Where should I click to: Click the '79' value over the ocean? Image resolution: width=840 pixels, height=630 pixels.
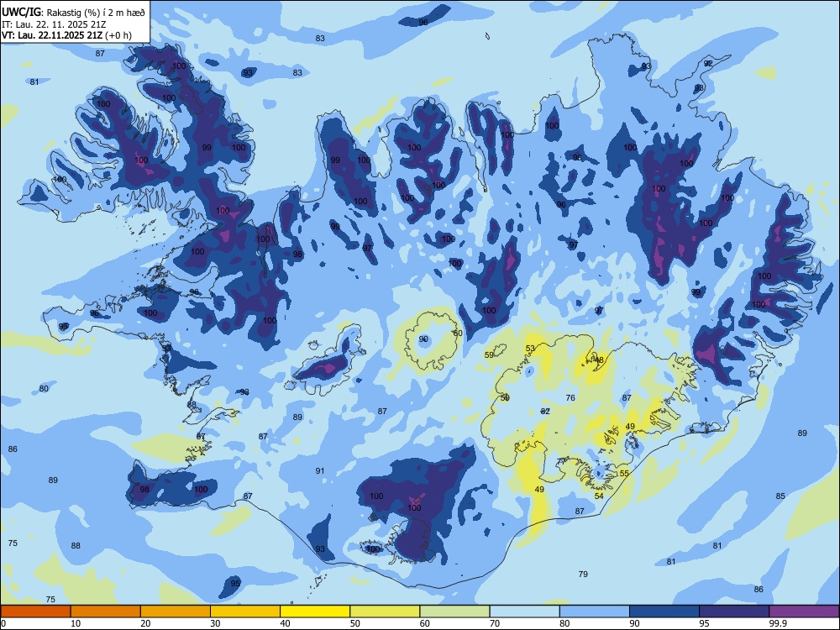click(x=584, y=574)
